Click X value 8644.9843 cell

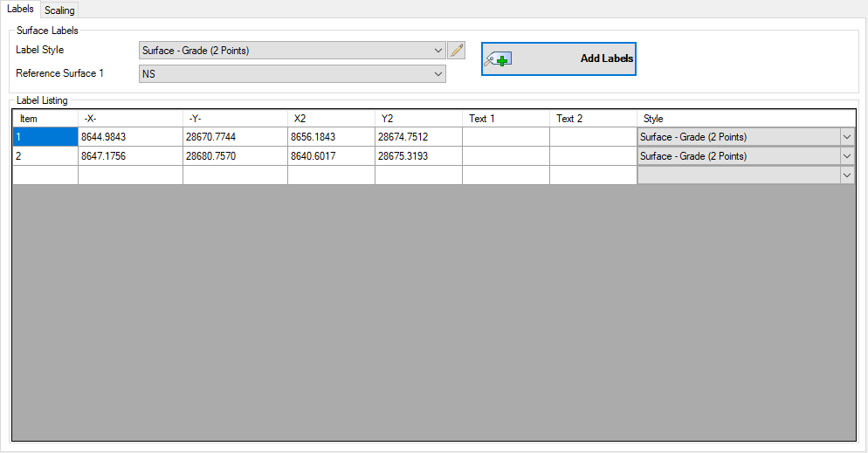coord(130,137)
